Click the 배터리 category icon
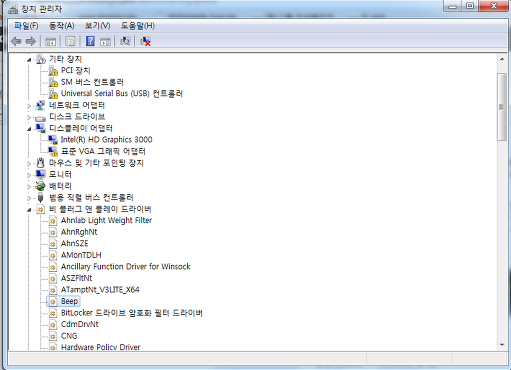511x370 pixels. (x=40, y=186)
